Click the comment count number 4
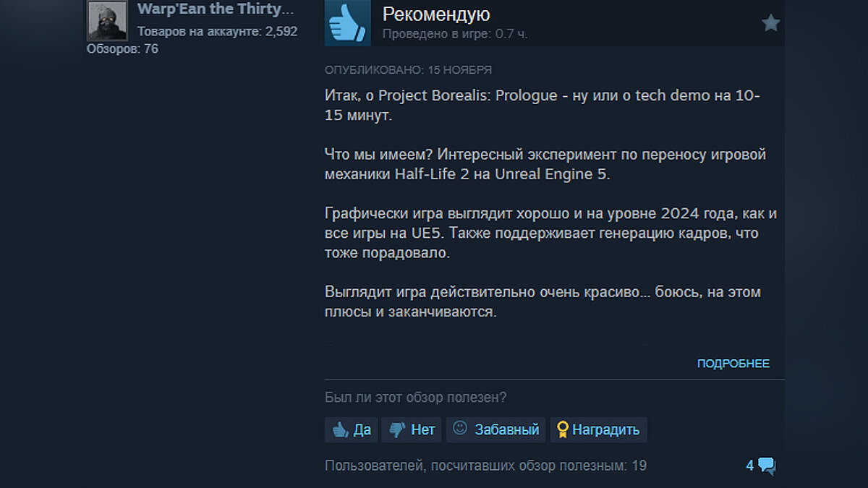 (750, 466)
